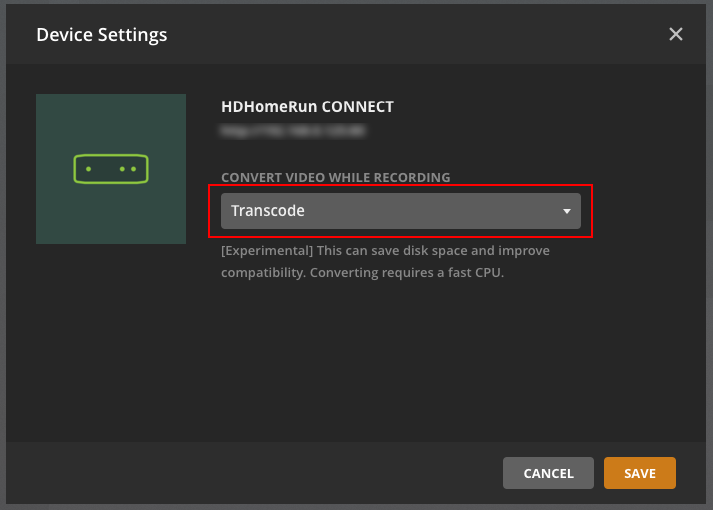The height and width of the screenshot is (510, 713).
Task: Click the green HDHomeRun tuner icon
Action: pos(111,169)
